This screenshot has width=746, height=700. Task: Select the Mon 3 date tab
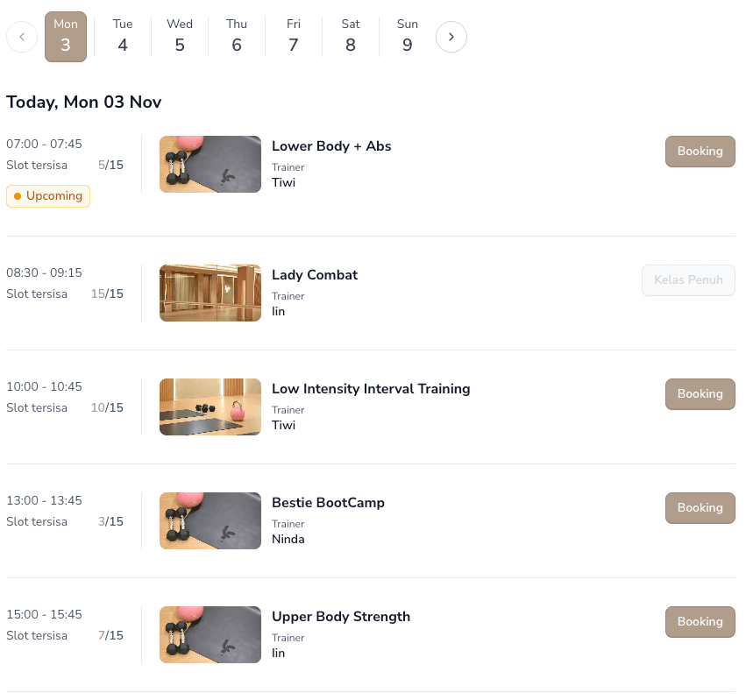click(x=66, y=37)
